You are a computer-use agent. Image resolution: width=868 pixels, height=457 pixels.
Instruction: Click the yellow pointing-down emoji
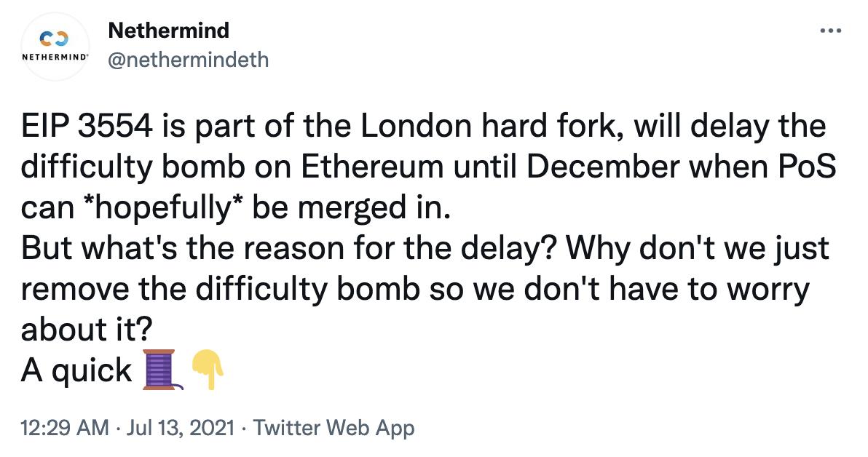tap(209, 367)
